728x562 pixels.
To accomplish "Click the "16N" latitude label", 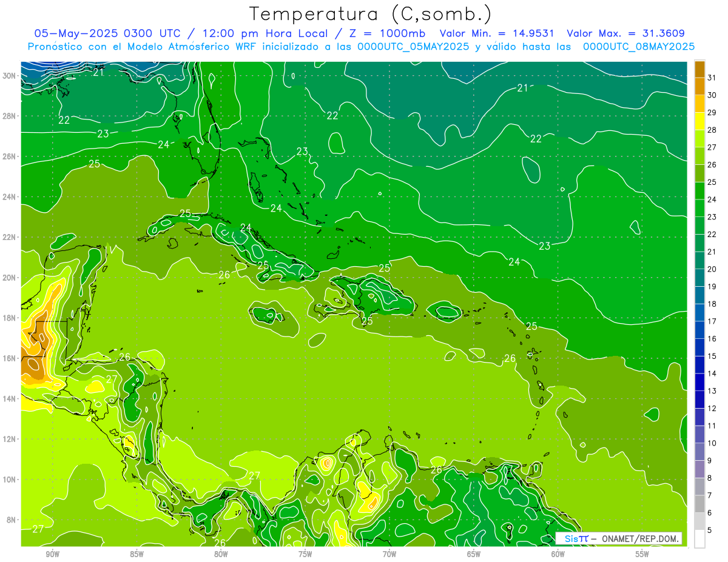I will (9, 358).
